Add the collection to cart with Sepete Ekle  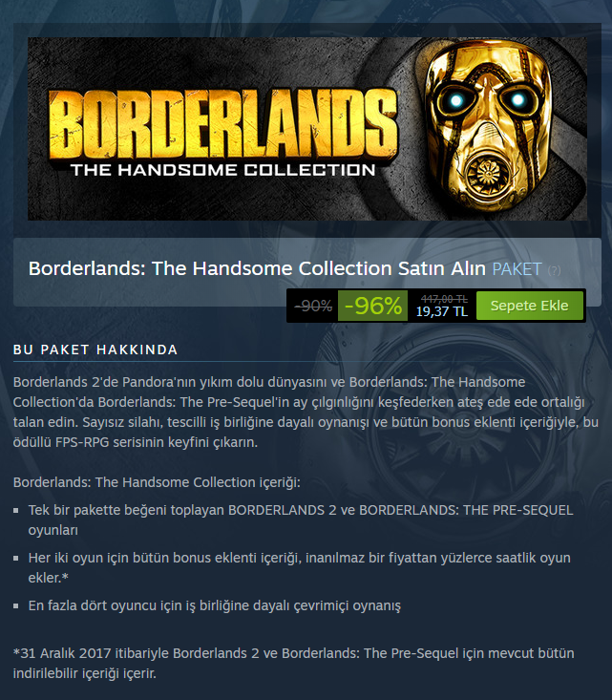click(530, 306)
